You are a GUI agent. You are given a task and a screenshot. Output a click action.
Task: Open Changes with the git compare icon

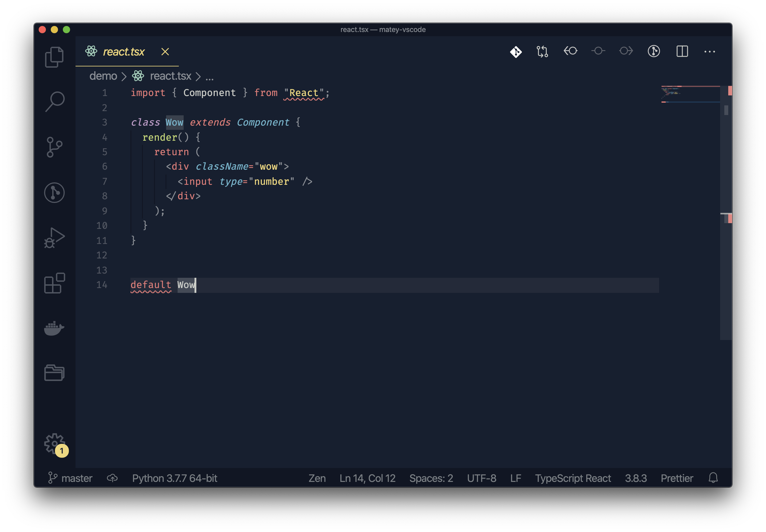[x=542, y=52]
